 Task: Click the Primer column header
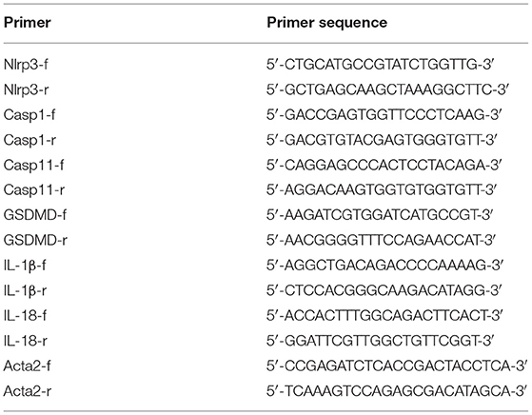point(28,23)
